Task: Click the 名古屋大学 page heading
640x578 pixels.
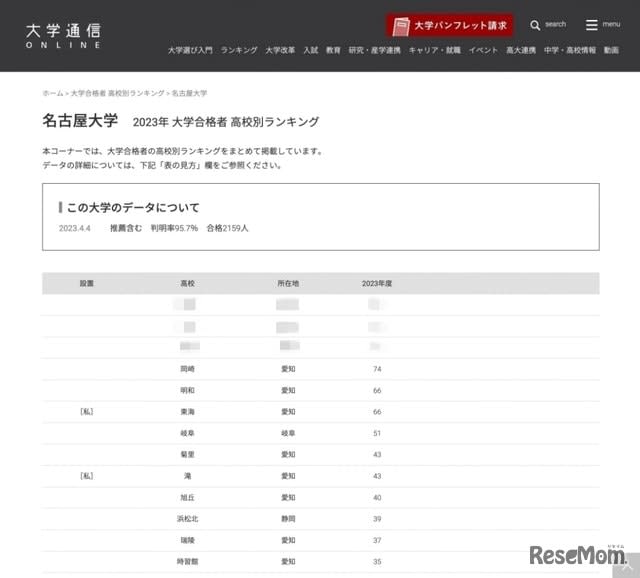Action: [x=80, y=121]
